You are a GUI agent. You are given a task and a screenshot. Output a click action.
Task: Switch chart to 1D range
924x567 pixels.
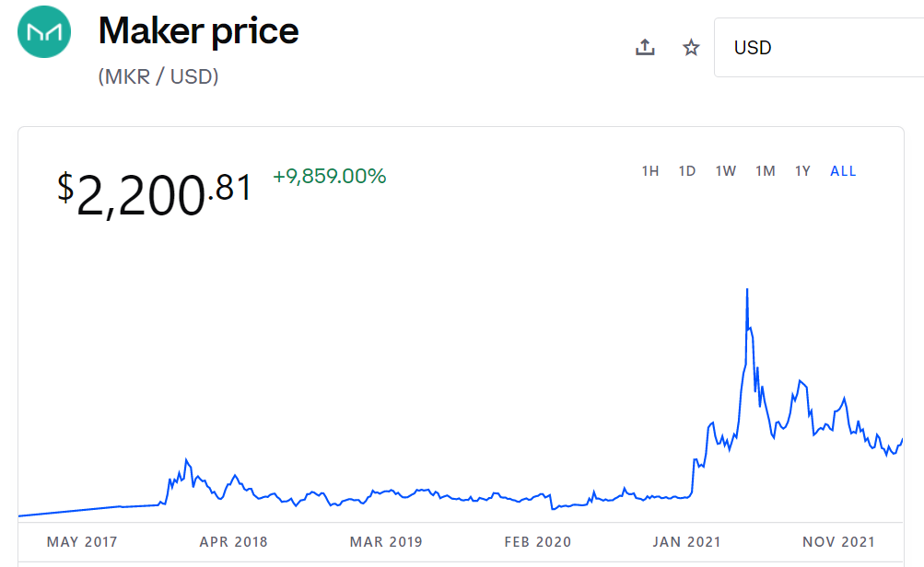point(687,171)
